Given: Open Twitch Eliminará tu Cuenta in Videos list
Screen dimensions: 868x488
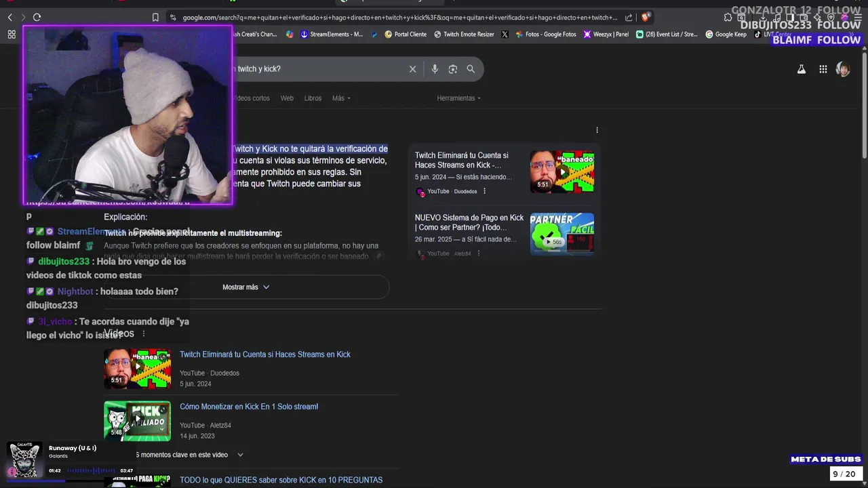Looking at the screenshot, I should pyautogui.click(x=265, y=354).
